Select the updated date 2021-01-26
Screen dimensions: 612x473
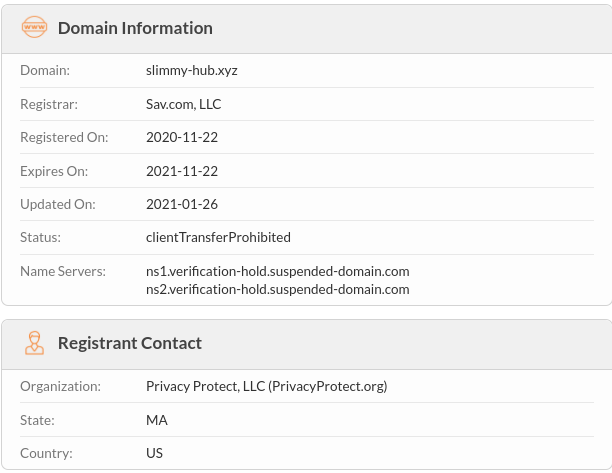182,204
